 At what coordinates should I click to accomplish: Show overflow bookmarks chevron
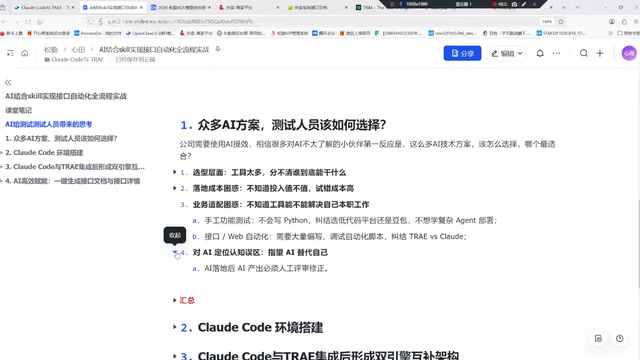(x=610, y=33)
